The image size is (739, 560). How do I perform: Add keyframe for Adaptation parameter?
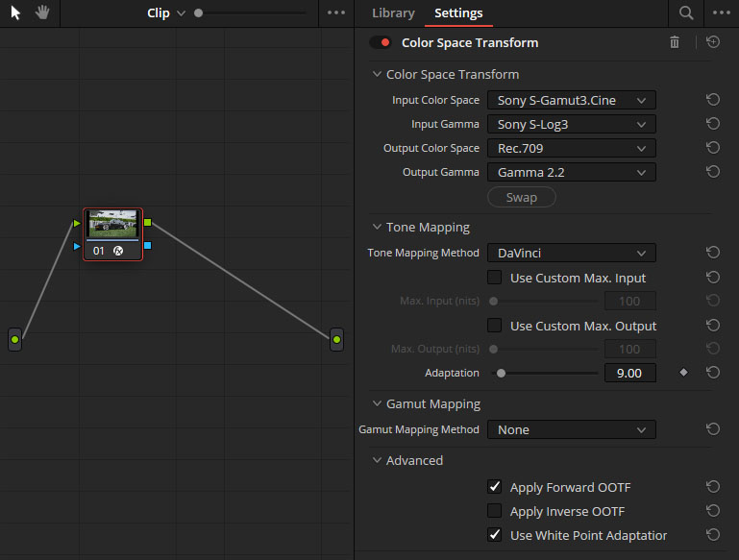tap(683, 373)
